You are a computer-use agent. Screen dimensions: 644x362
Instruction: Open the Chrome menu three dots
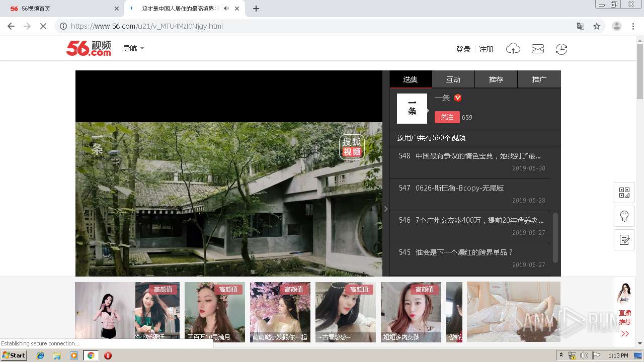tap(633, 26)
